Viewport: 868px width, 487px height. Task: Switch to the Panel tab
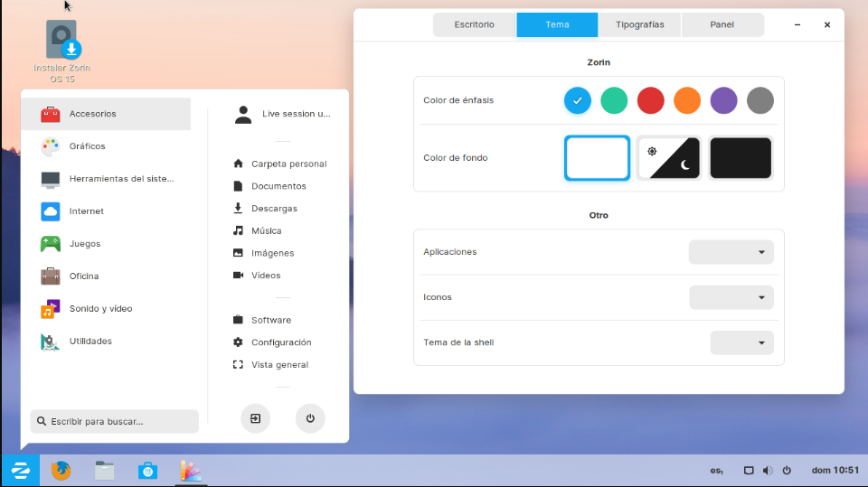click(722, 25)
